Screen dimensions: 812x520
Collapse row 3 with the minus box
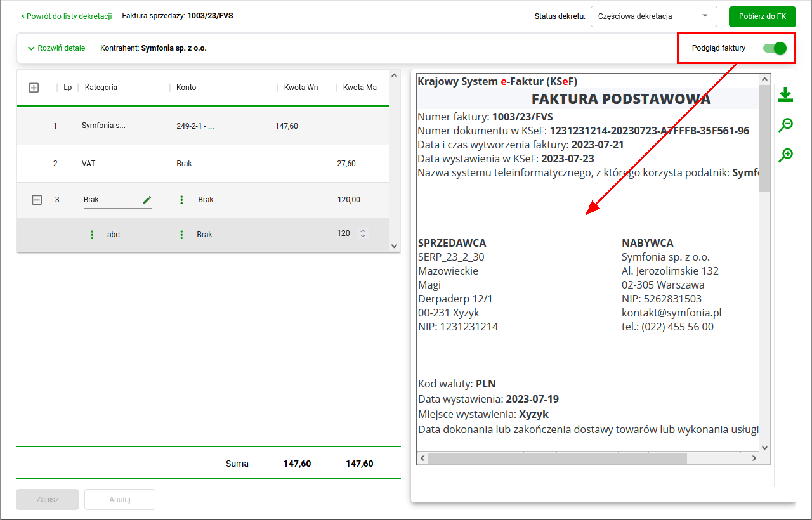[x=37, y=200]
